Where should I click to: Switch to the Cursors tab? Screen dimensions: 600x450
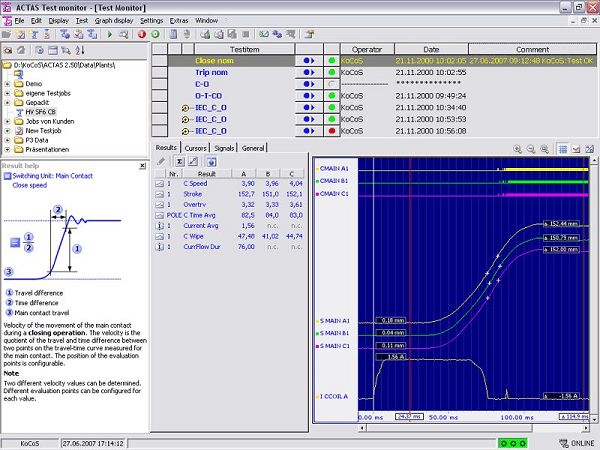(196, 148)
